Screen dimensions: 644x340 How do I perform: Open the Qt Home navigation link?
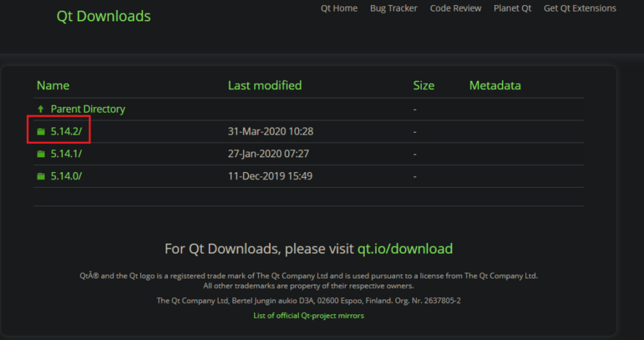click(339, 8)
